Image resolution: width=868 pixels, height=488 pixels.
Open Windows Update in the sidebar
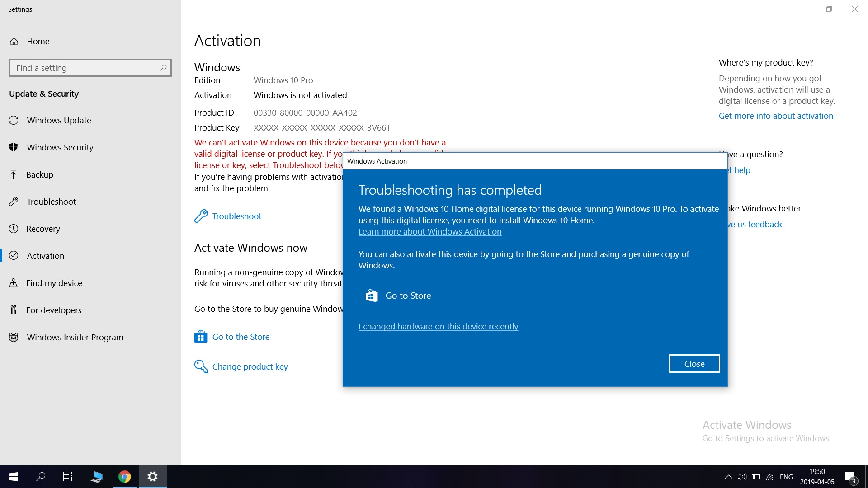[59, 120]
